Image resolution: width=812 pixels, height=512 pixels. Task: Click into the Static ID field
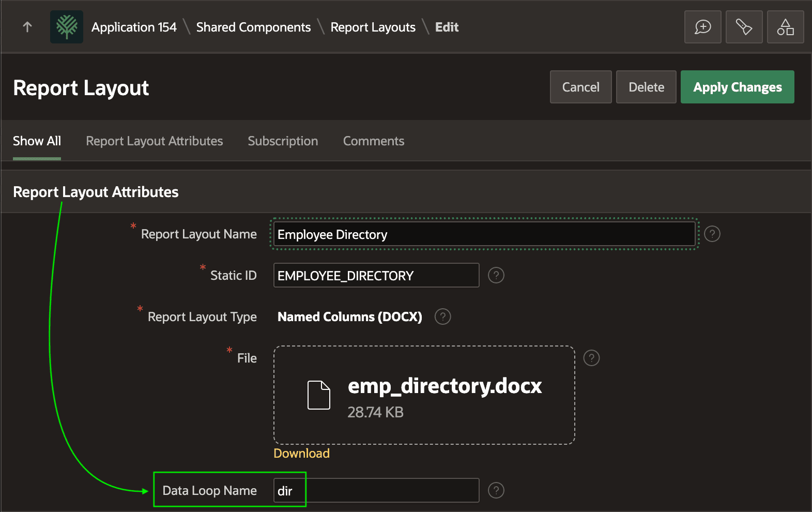[x=376, y=275]
